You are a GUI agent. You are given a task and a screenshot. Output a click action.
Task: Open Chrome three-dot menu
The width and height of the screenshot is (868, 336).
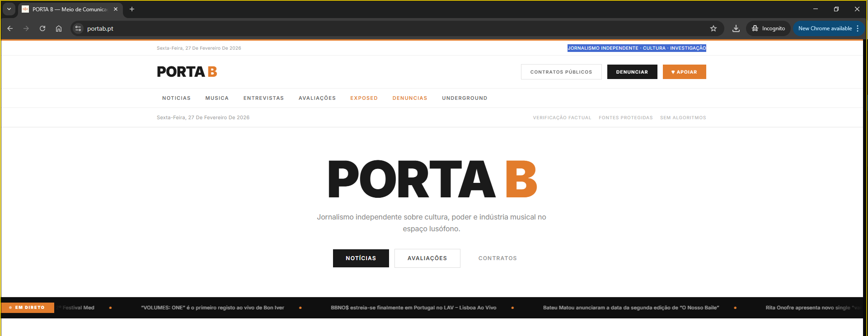pos(858,28)
